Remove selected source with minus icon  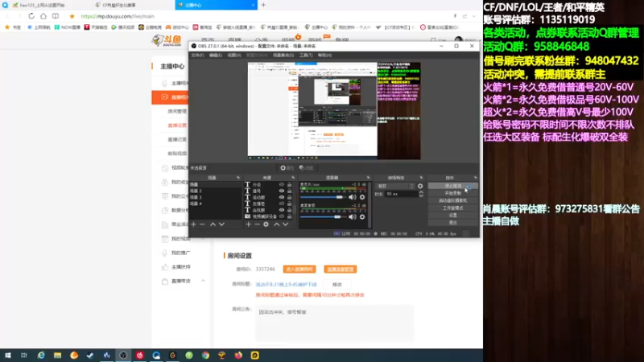click(x=257, y=224)
